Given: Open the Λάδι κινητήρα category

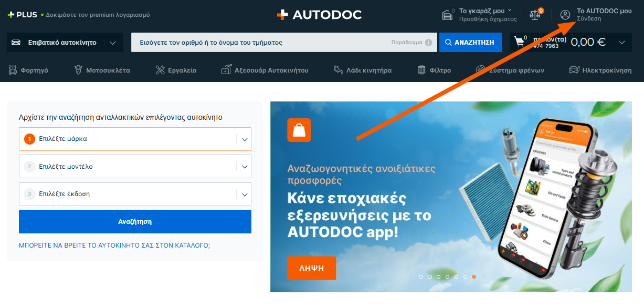Looking at the screenshot, I should pyautogui.click(x=362, y=70).
